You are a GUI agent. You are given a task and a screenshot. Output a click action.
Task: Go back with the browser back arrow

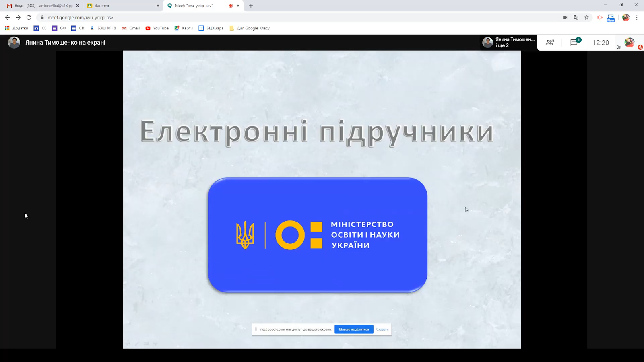pyautogui.click(x=7, y=17)
